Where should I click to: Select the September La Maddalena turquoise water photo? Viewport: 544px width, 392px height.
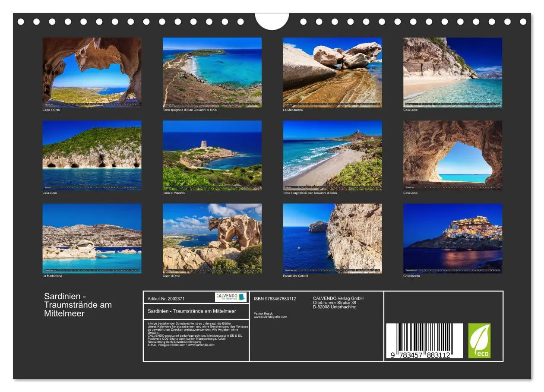(92, 238)
